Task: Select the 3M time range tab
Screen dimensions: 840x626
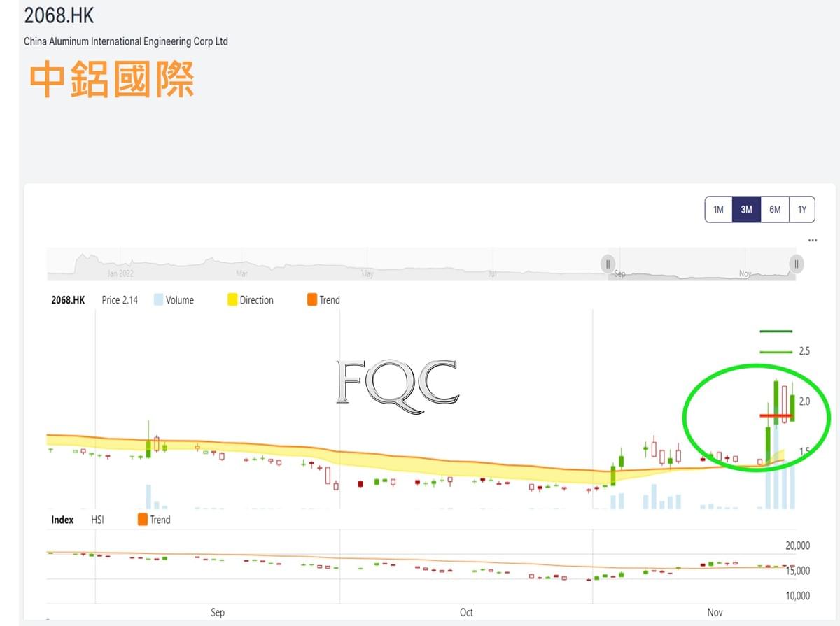Action: tap(746, 209)
